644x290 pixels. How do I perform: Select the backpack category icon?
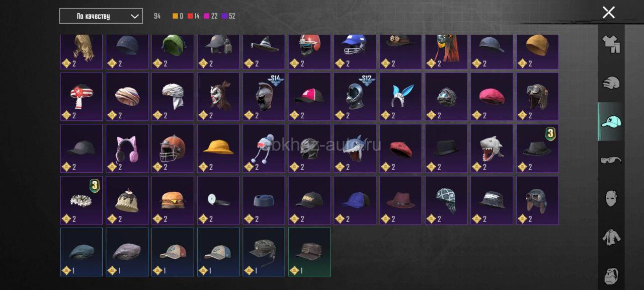pos(611,275)
